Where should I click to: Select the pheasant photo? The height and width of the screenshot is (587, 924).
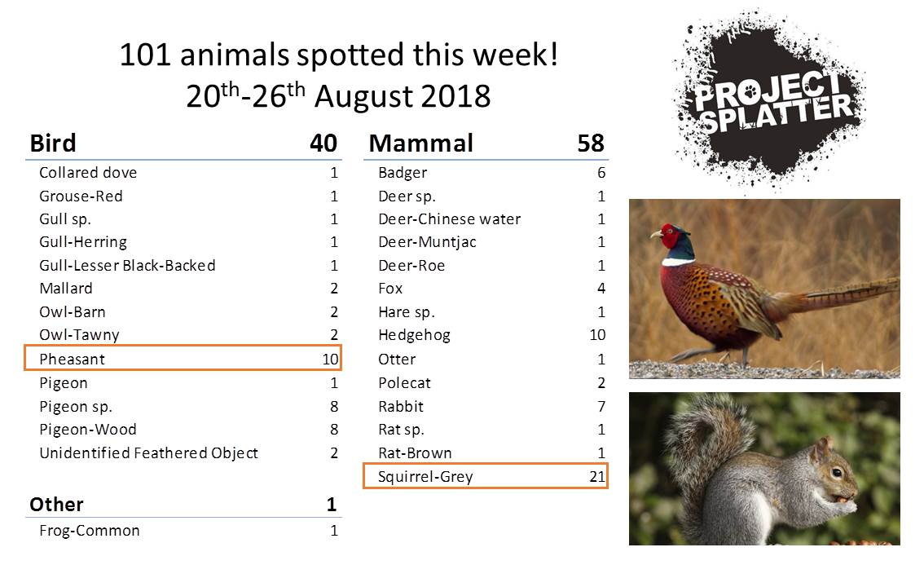point(764,289)
